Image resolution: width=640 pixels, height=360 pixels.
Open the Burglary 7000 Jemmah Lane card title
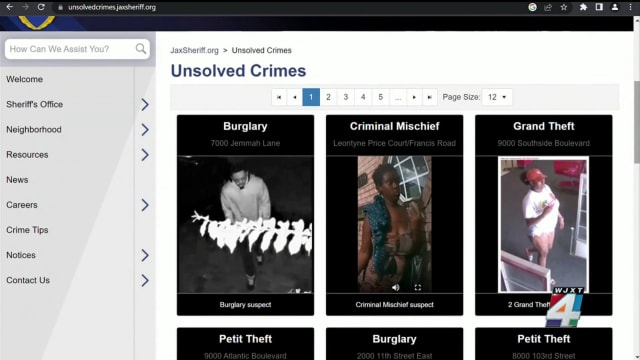[245, 126]
